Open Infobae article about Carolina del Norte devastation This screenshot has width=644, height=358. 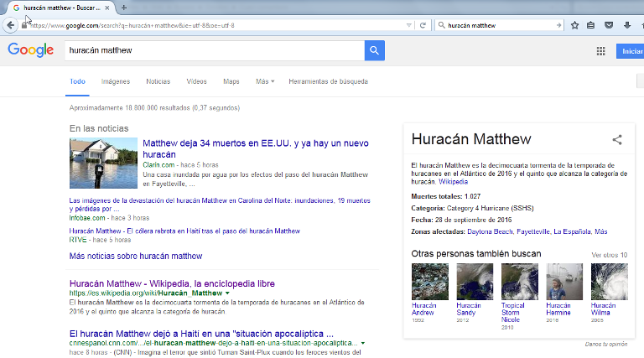(220, 205)
